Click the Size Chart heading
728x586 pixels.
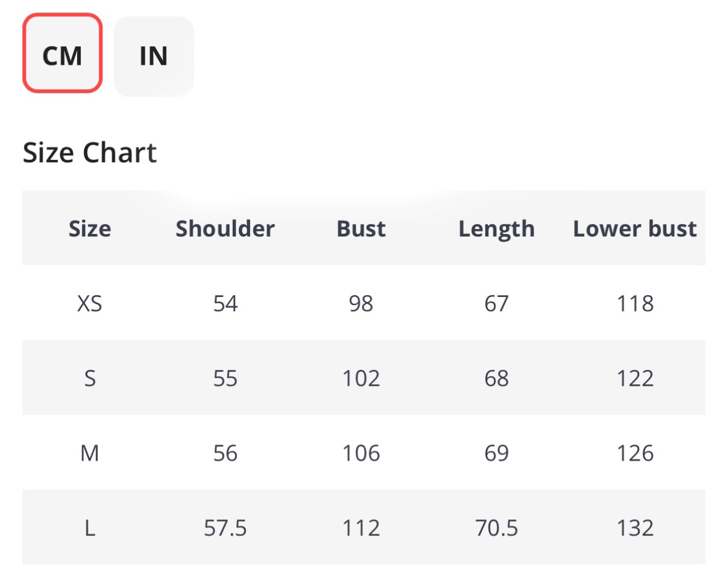pos(90,153)
